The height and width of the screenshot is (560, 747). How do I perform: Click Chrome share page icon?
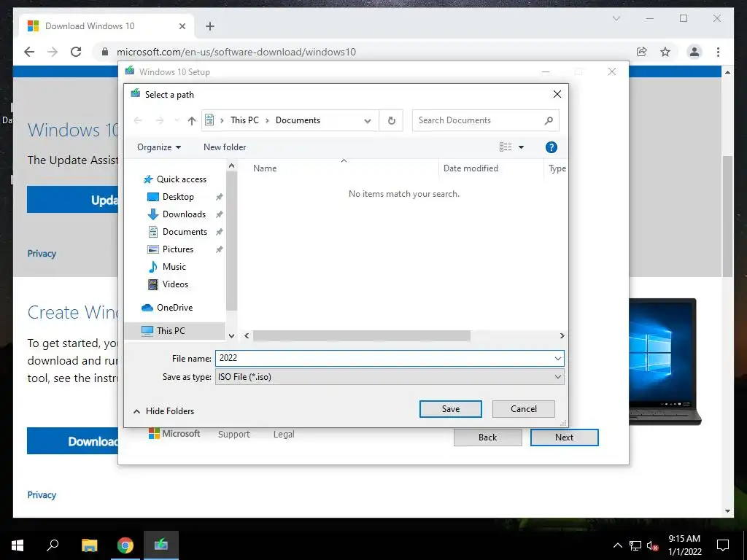(642, 52)
